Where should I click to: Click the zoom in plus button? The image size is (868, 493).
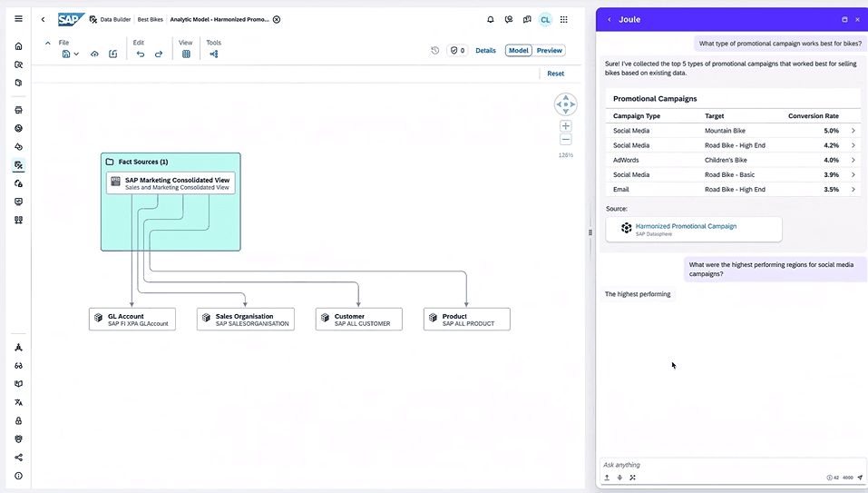(x=566, y=125)
